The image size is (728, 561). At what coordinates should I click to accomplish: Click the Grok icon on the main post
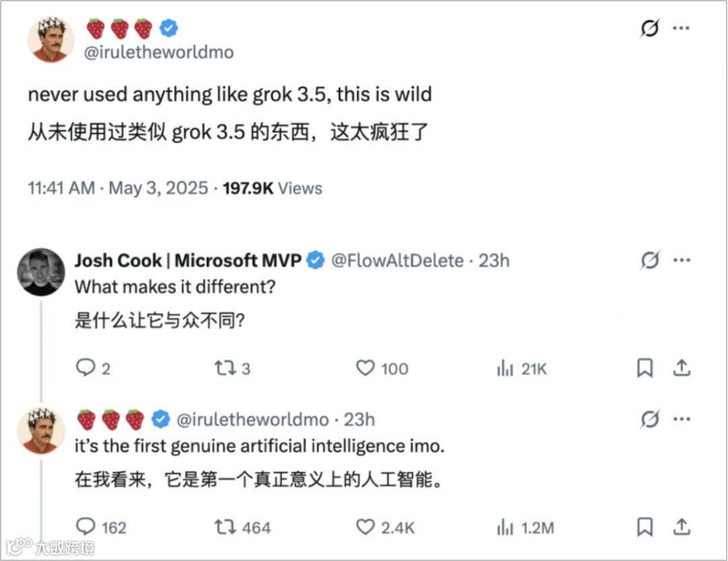649,29
